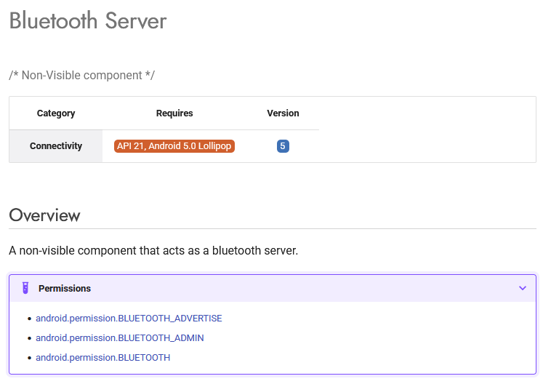Screen dimensions: 551x392
Task: Open the android.permission.BLUETOOTH_ADMIN link
Action: pyautogui.click(x=119, y=338)
